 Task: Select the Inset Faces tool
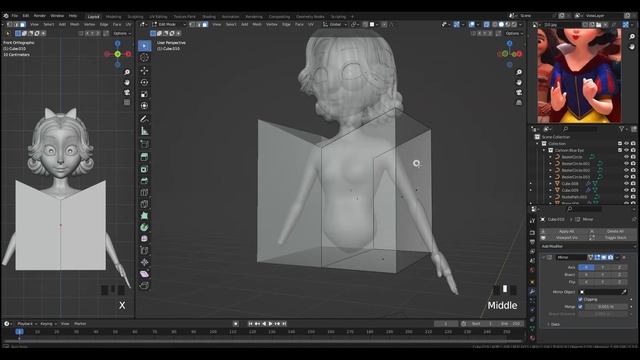[144, 169]
